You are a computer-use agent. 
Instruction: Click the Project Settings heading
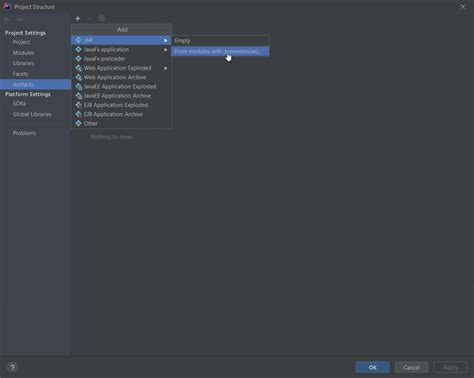pyautogui.click(x=25, y=33)
